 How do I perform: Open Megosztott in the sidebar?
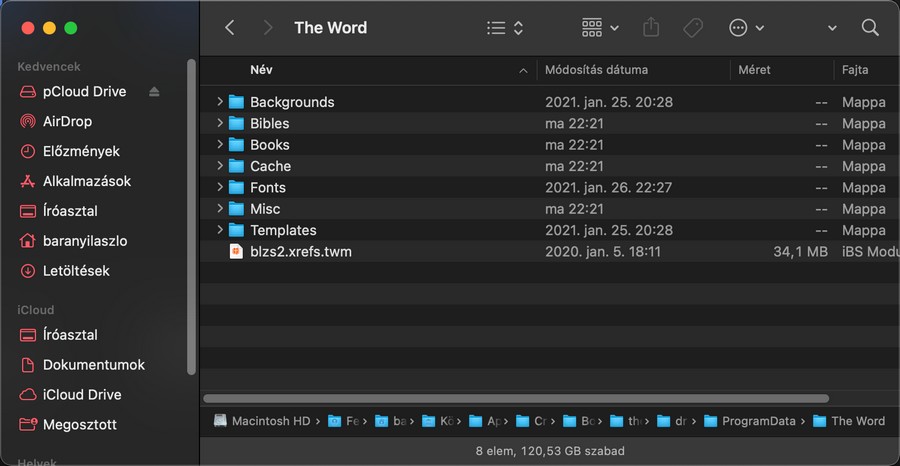coord(80,425)
